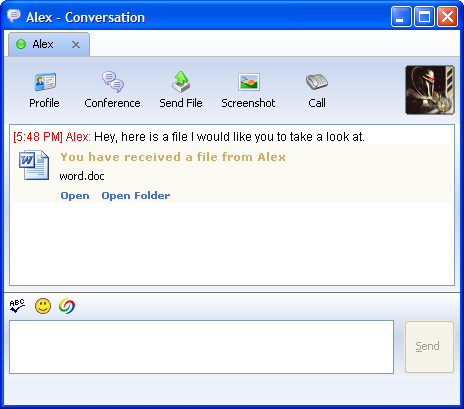Screen dimensions: 464x409
Task: Click the green online status dot
Action: point(21,44)
